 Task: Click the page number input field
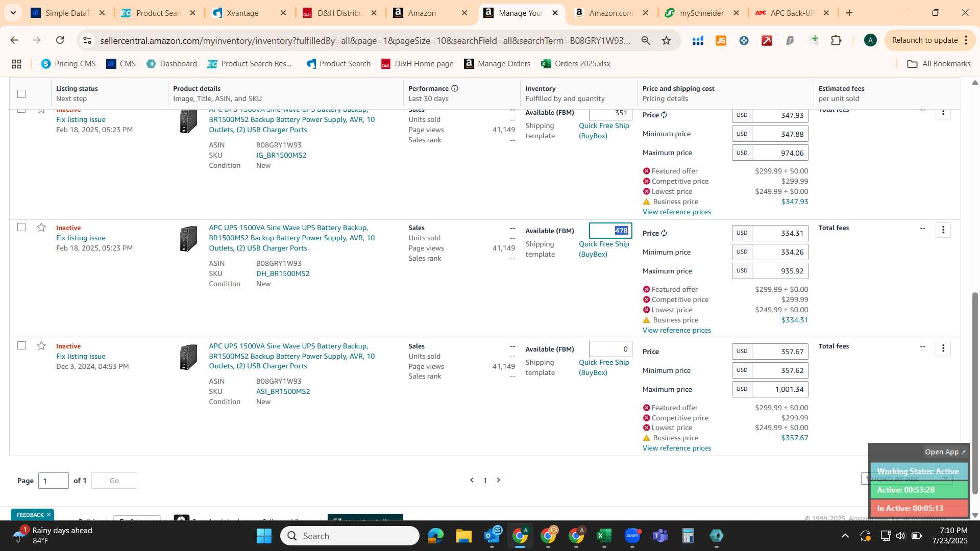[x=54, y=481]
